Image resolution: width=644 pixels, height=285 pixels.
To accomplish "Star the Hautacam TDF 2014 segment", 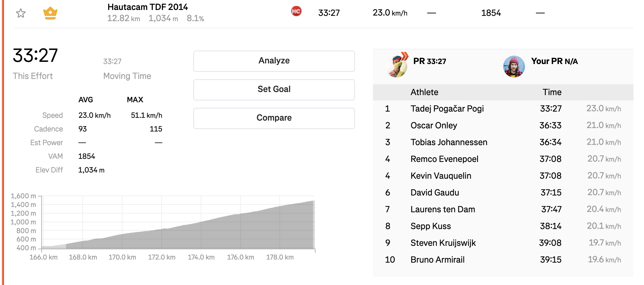I will (x=21, y=13).
